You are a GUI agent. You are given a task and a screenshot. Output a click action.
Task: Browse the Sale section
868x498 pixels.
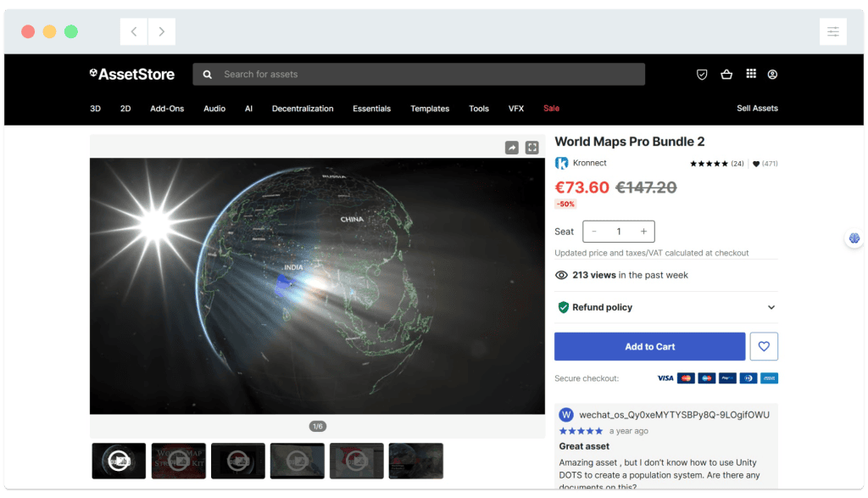pos(551,108)
